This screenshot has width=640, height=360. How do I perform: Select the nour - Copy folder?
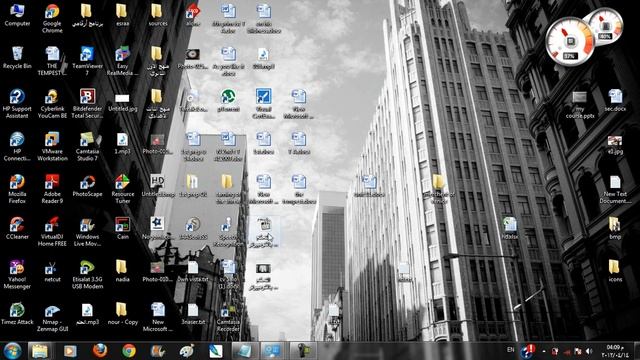[x=122, y=314]
